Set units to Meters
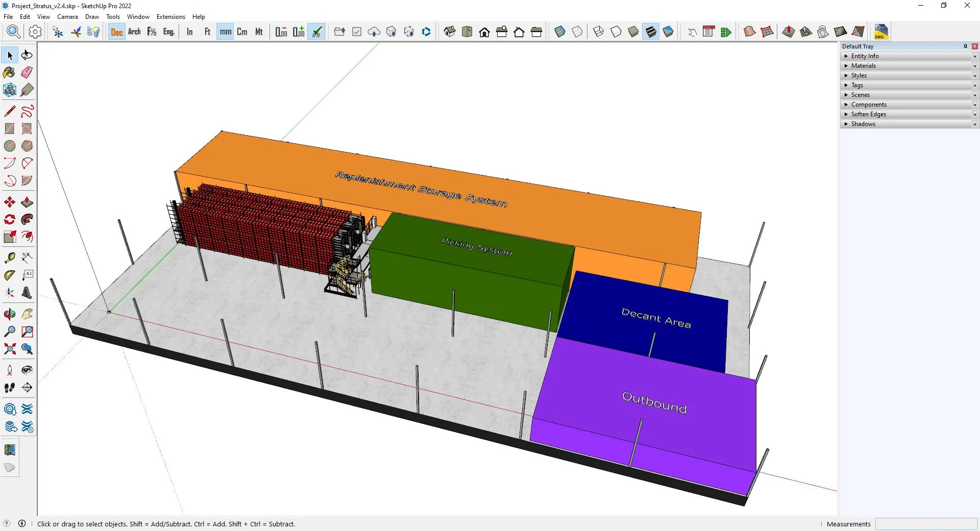 [259, 32]
